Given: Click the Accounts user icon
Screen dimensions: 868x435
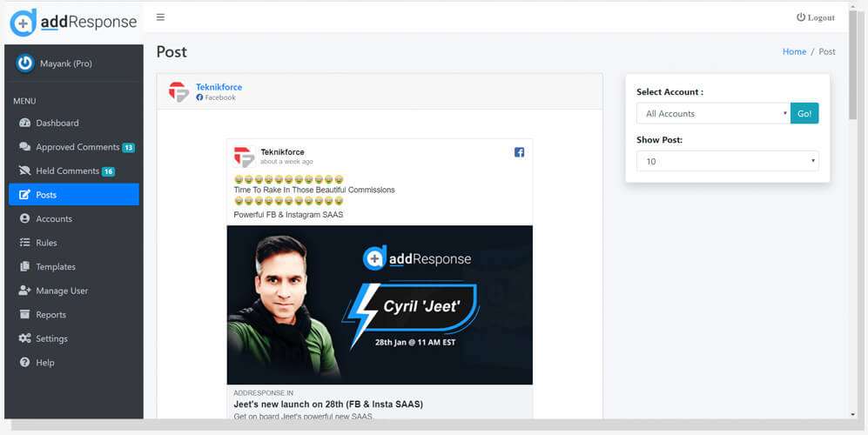Looking at the screenshot, I should (x=25, y=218).
